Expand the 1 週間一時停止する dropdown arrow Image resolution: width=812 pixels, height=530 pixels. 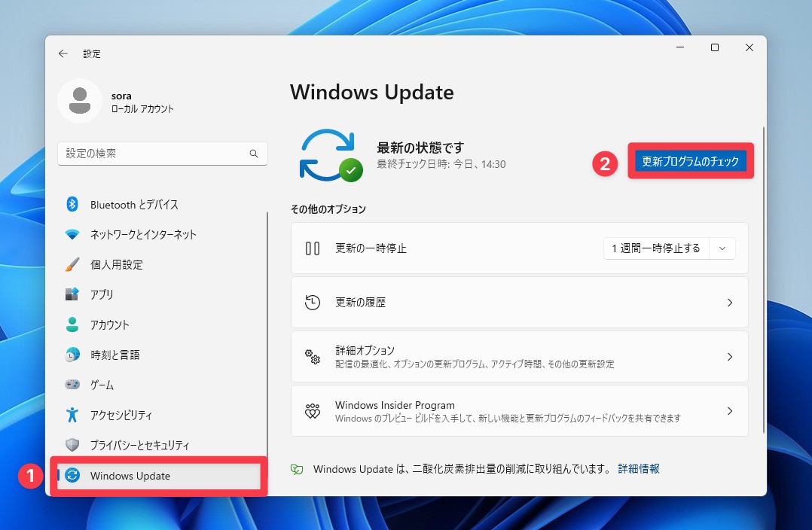tap(722, 248)
